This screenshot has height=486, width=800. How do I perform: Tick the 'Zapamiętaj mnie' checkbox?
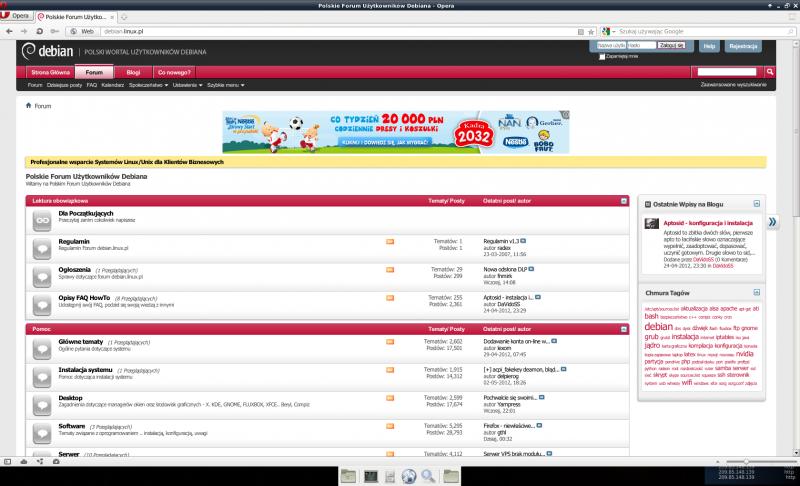(601, 56)
